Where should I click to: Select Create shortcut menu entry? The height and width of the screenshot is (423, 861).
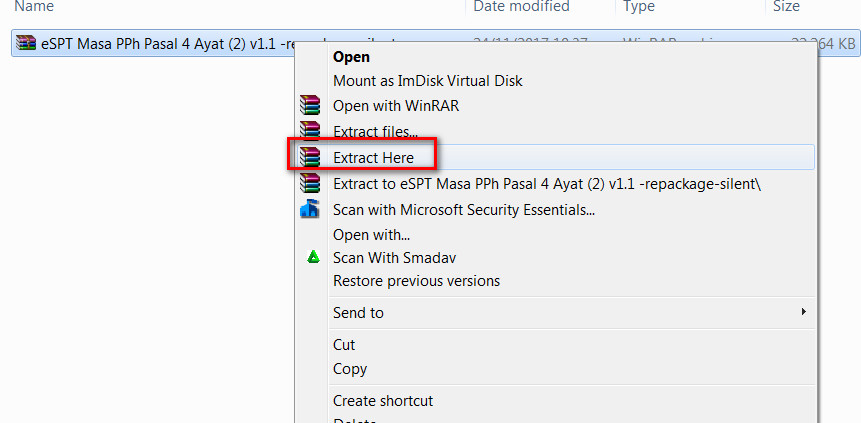tap(383, 400)
